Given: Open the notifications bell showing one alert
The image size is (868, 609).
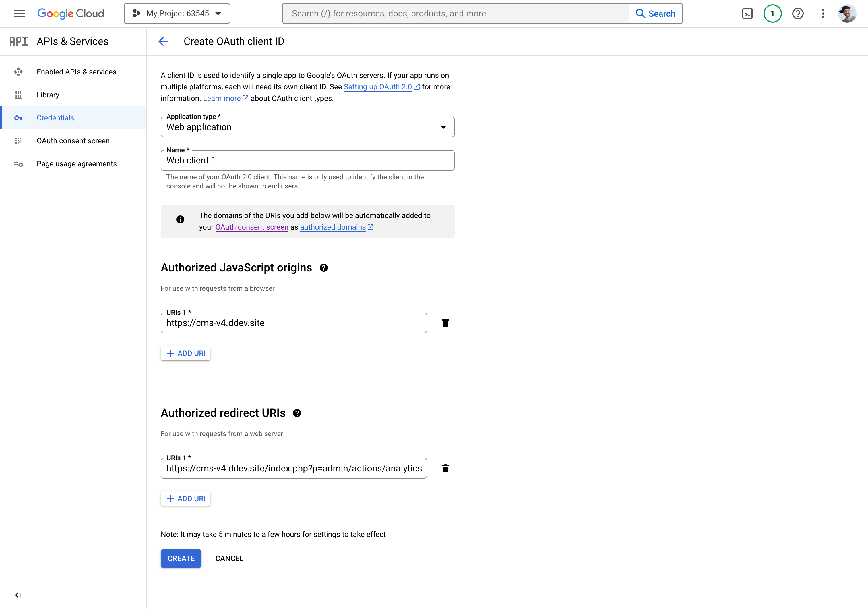Looking at the screenshot, I should point(773,13).
